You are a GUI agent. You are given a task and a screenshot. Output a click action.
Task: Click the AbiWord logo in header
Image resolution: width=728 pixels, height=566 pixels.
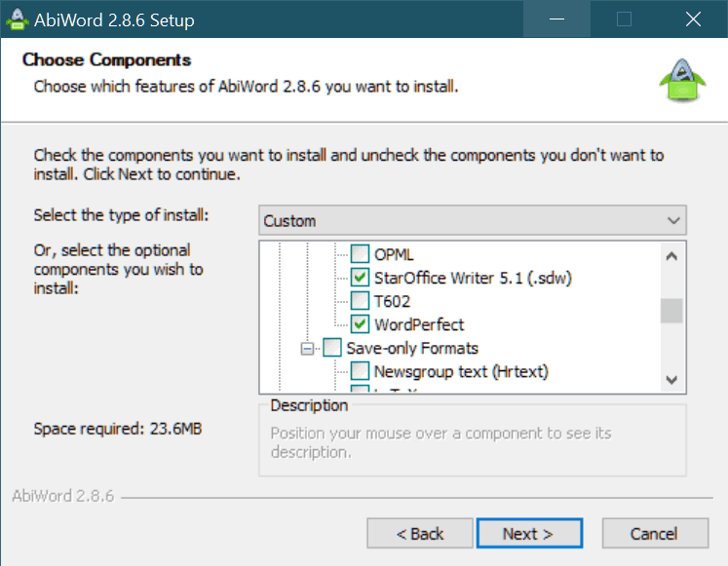[x=682, y=80]
